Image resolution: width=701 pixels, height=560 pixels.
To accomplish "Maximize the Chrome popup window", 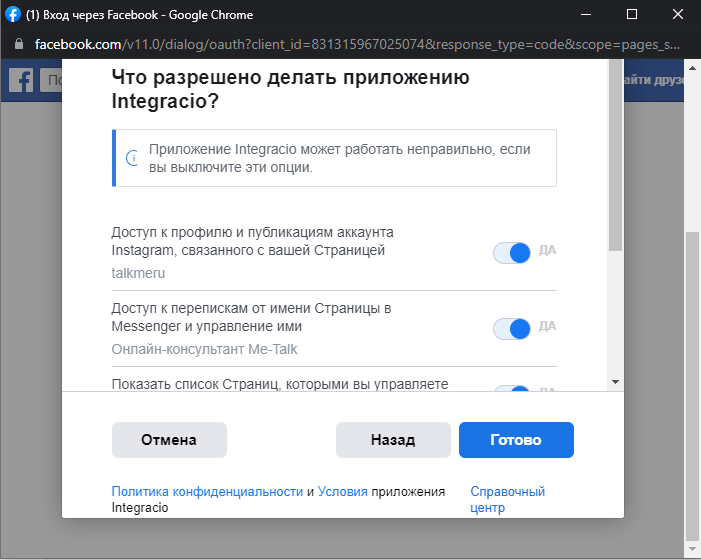I will (632, 15).
